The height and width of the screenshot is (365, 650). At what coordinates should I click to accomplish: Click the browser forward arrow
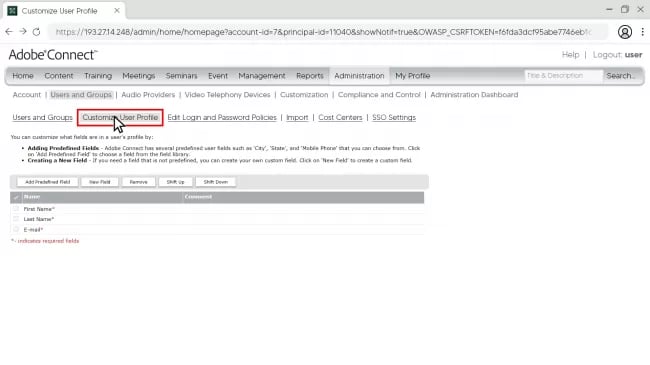(23, 32)
